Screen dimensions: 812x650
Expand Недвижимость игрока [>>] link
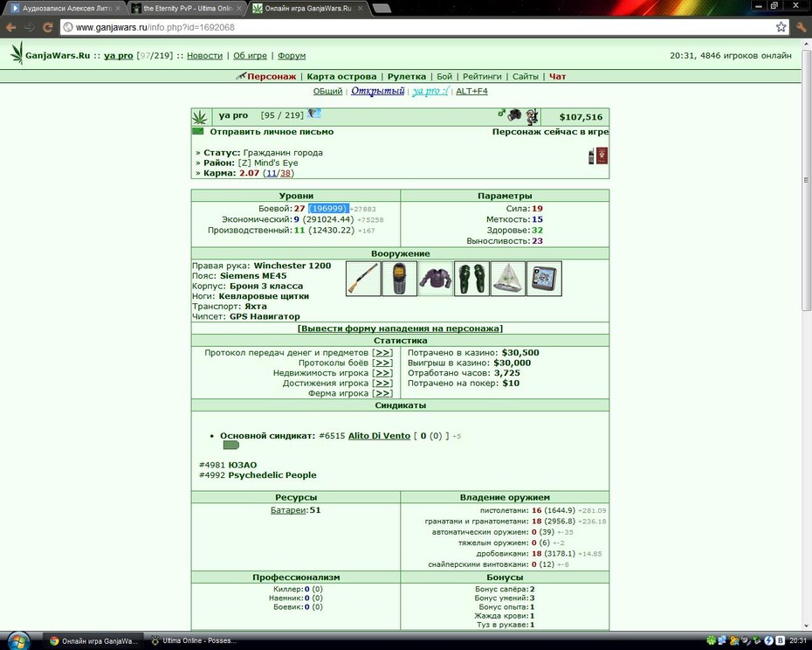(382, 373)
